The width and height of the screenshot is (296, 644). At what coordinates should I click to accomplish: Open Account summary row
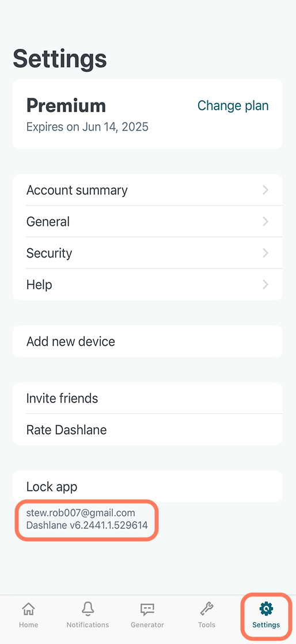point(147,190)
